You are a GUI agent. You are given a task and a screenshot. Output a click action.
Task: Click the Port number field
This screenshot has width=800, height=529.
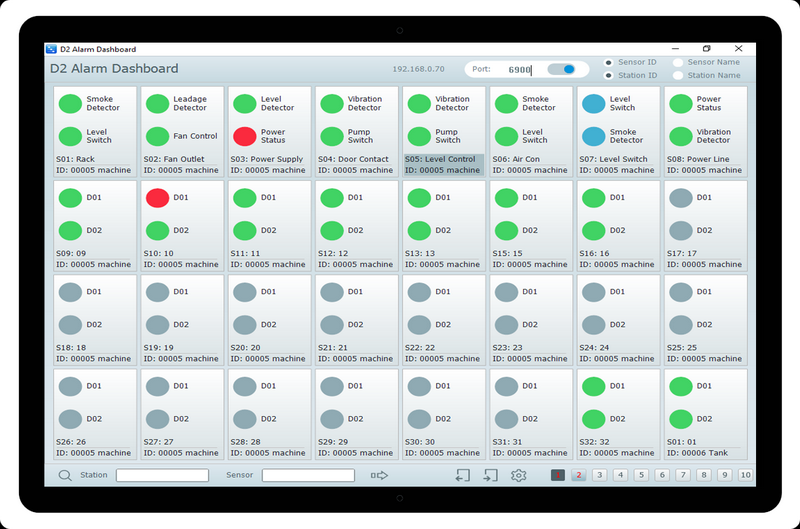click(x=518, y=70)
